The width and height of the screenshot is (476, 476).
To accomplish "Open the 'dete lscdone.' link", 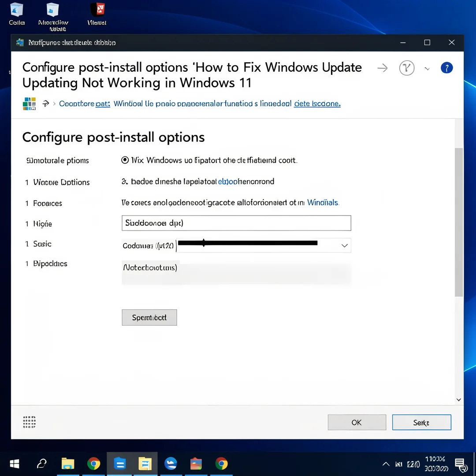I will coord(317,104).
